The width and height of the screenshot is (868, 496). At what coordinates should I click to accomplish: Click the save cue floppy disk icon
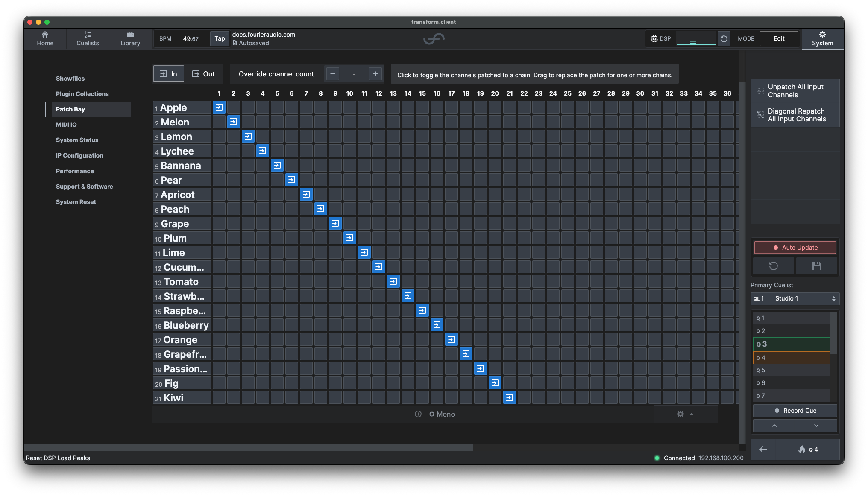pos(816,266)
